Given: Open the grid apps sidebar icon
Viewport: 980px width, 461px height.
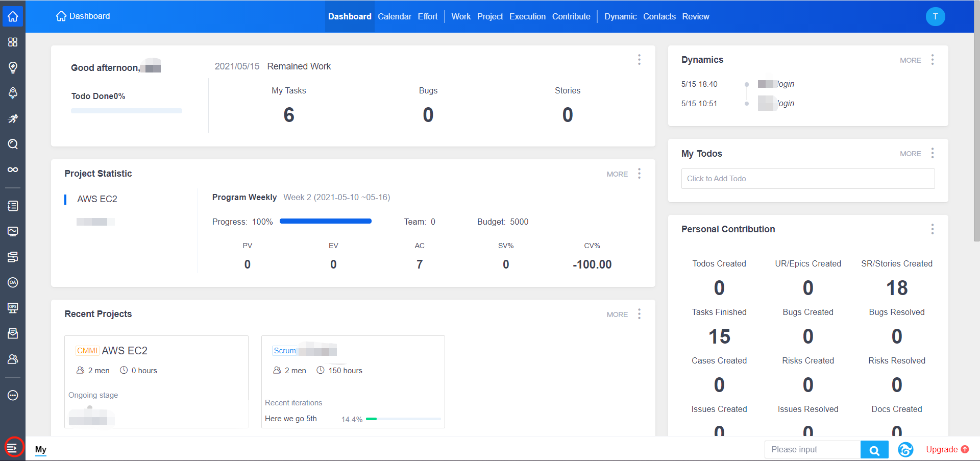Looking at the screenshot, I should (x=13, y=42).
